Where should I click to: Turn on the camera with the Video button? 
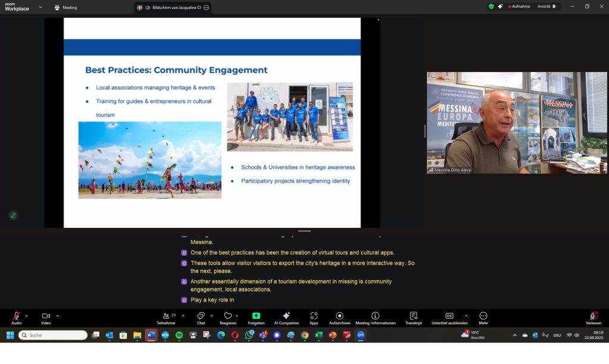pyautogui.click(x=46, y=316)
